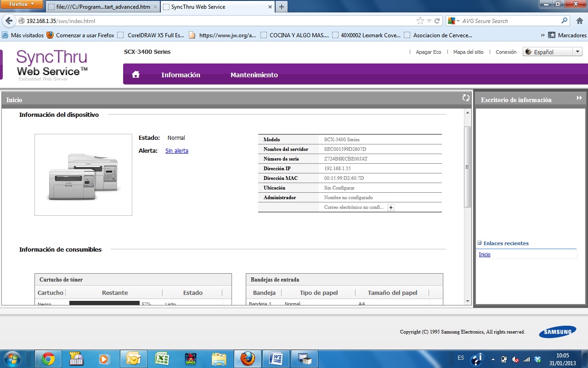Open the Inicio recent link
588x368 pixels.
(x=484, y=254)
